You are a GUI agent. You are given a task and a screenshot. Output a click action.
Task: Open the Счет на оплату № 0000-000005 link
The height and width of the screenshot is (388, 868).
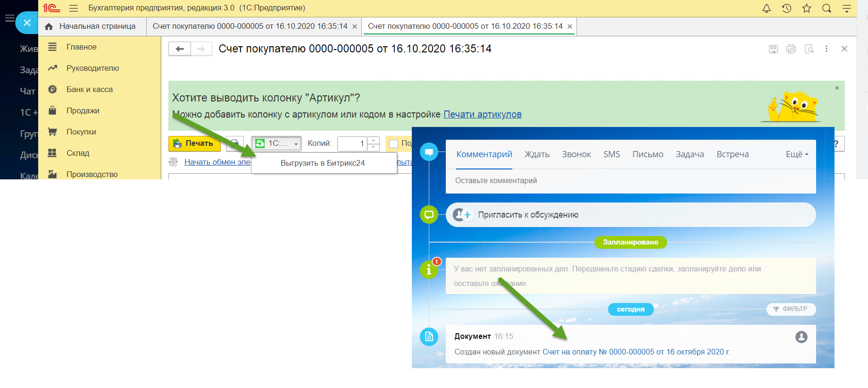(x=636, y=352)
